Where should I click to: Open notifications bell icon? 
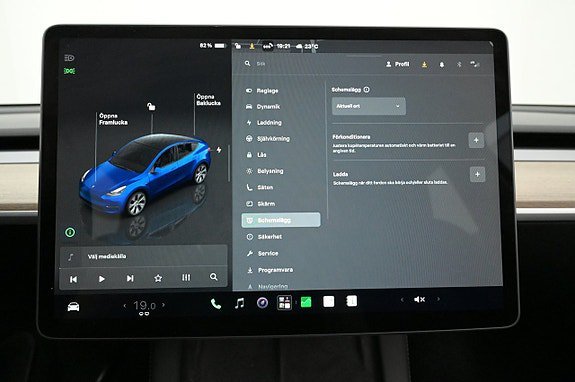point(442,65)
